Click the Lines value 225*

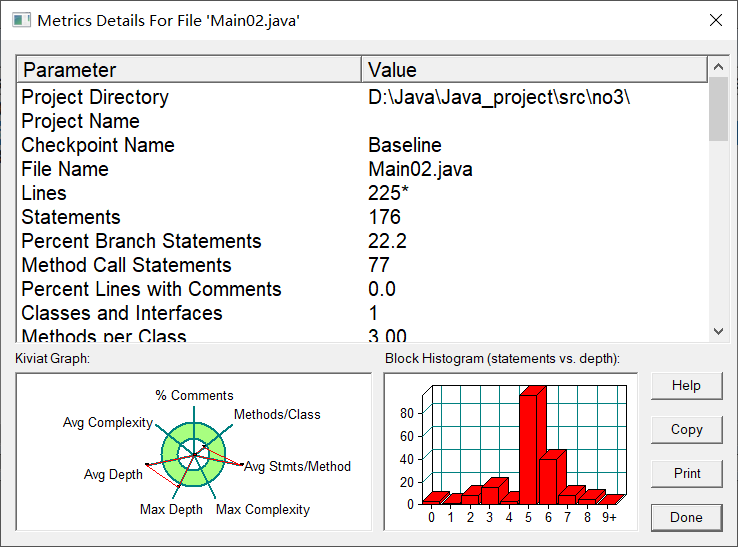(388, 193)
